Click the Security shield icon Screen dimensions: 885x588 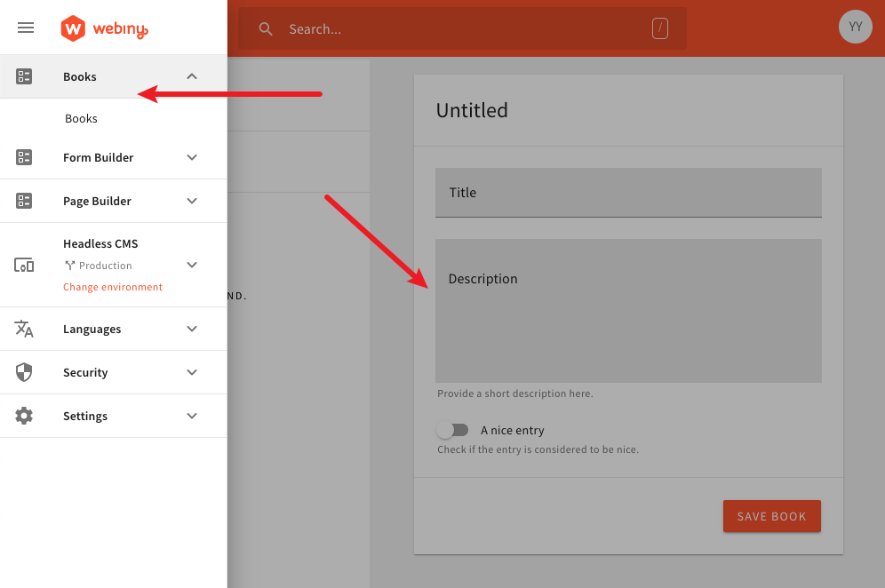(24, 372)
